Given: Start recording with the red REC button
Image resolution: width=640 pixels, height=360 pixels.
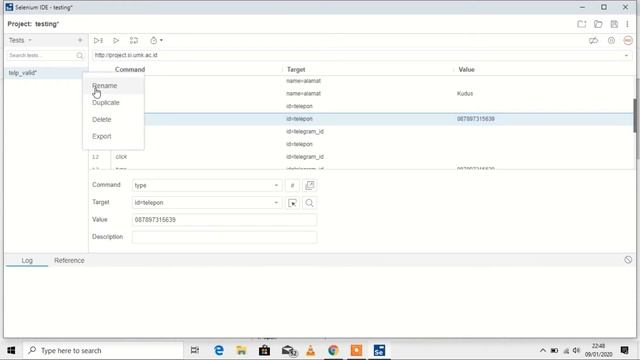Looking at the screenshot, I should [x=628, y=40].
